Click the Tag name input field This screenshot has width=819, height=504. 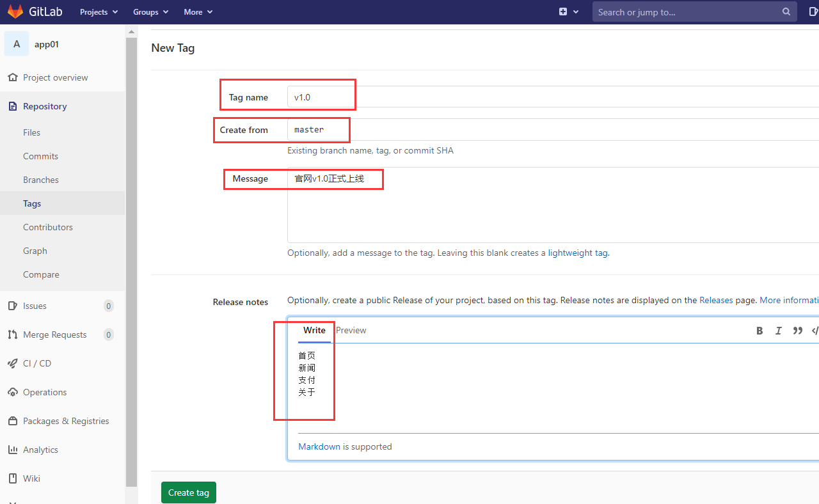(x=553, y=97)
